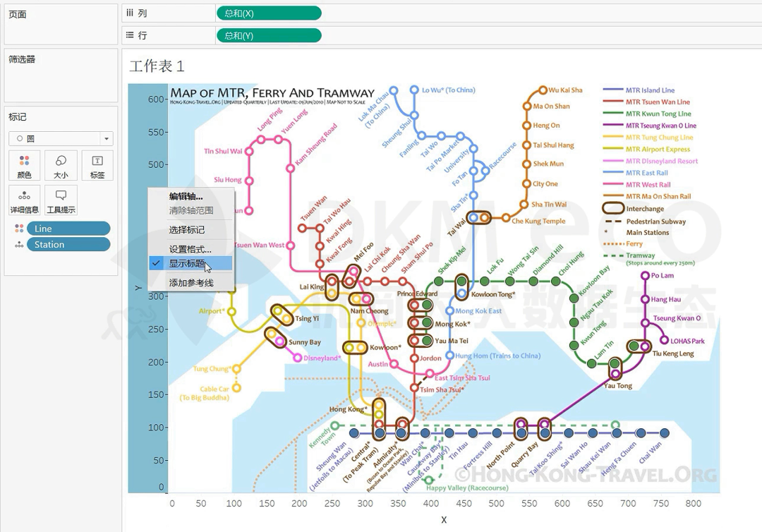Click the Y axis tick label 100
762x532 pixels.
(x=157, y=428)
